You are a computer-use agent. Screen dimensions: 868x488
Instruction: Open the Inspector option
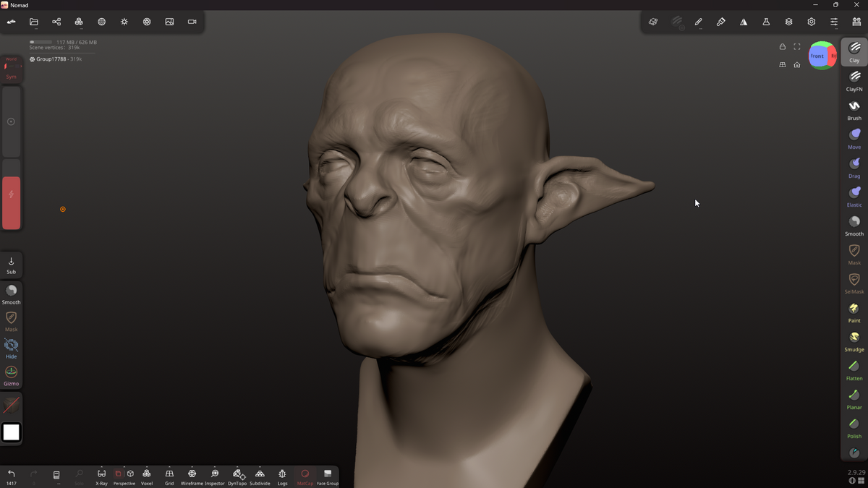coord(215,476)
